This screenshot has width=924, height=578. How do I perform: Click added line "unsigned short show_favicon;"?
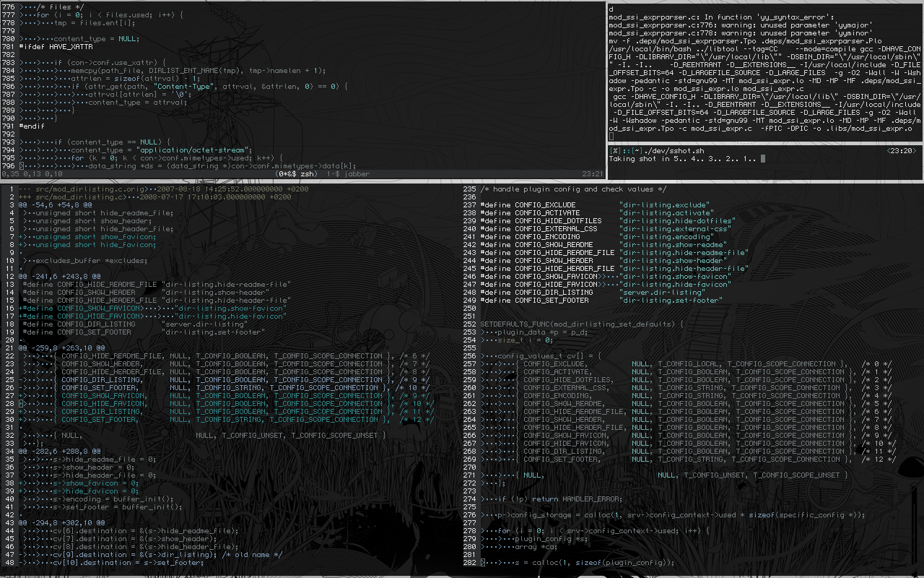coord(96,237)
